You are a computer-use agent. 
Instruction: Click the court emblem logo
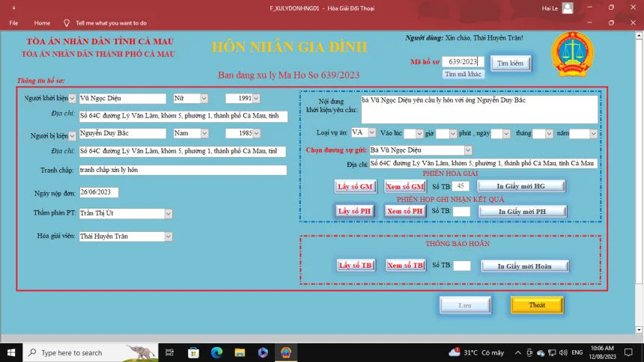point(571,55)
